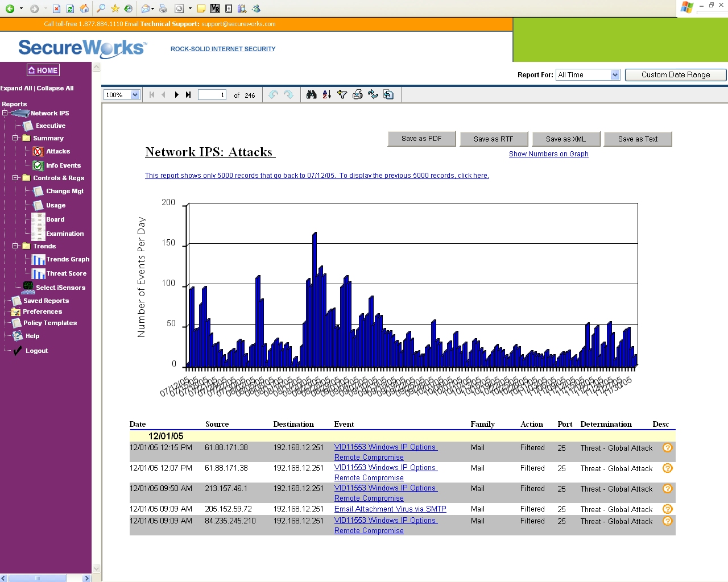This screenshot has width=728, height=582.
Task: Open the Trends Graph item
Action: click(68, 260)
